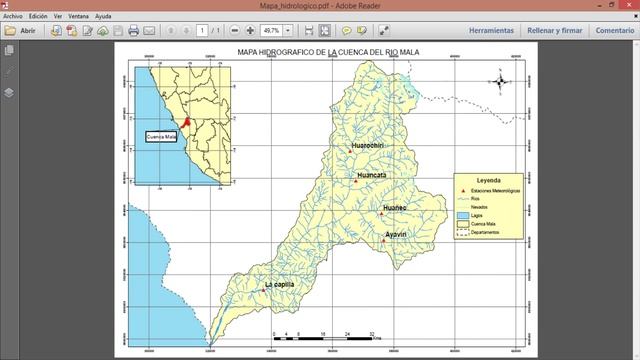Click the edit/sign document icon
This screenshot has height=360, width=640.
tap(87, 31)
